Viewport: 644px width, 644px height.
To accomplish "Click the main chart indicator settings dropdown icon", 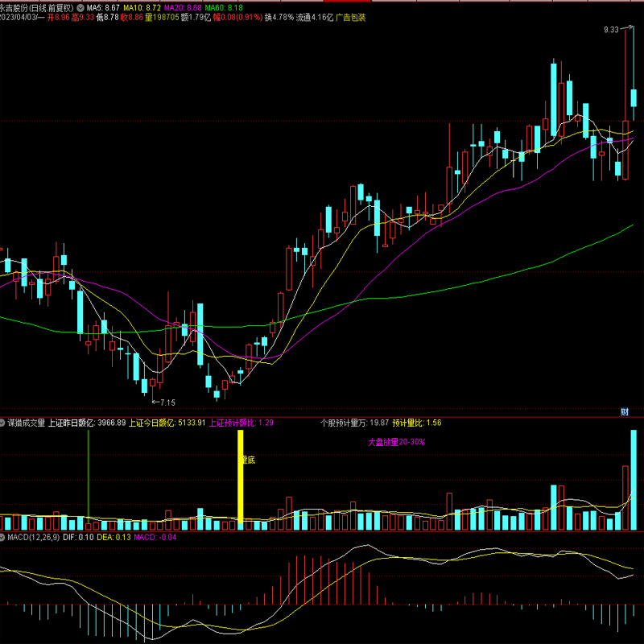I will click(80, 7).
